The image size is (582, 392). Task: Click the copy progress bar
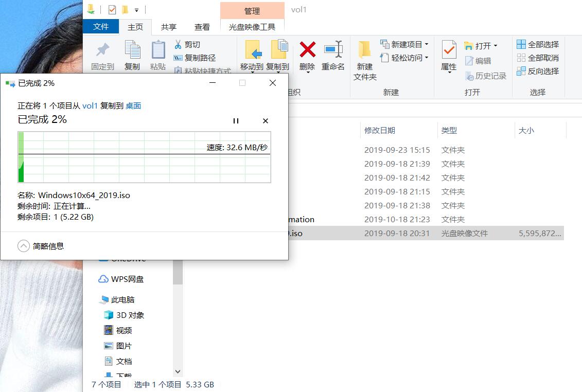pyautogui.click(x=144, y=157)
